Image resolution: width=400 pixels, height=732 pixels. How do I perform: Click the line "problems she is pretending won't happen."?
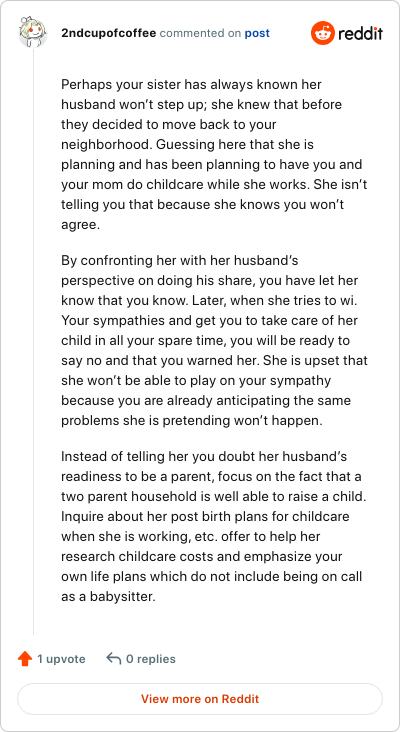click(x=192, y=421)
